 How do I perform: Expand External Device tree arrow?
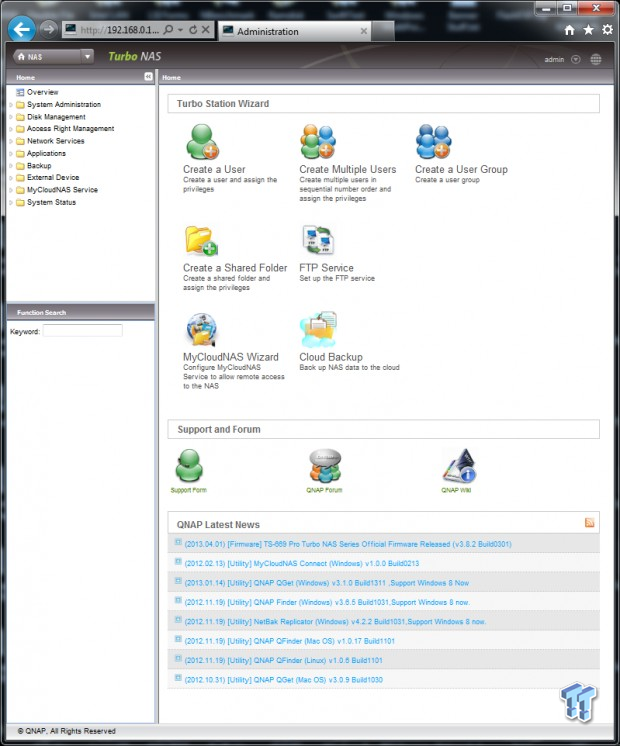(x=11, y=178)
